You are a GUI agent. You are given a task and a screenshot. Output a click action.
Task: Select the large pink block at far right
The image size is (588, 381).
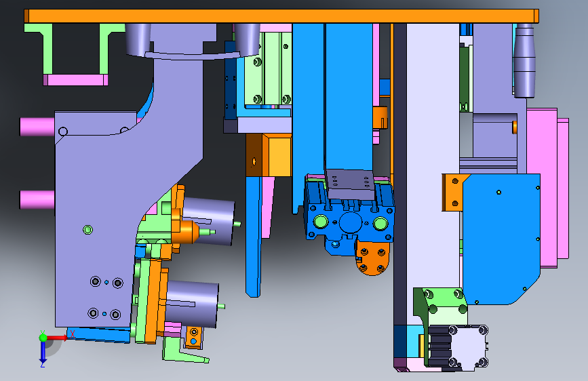click(541, 188)
